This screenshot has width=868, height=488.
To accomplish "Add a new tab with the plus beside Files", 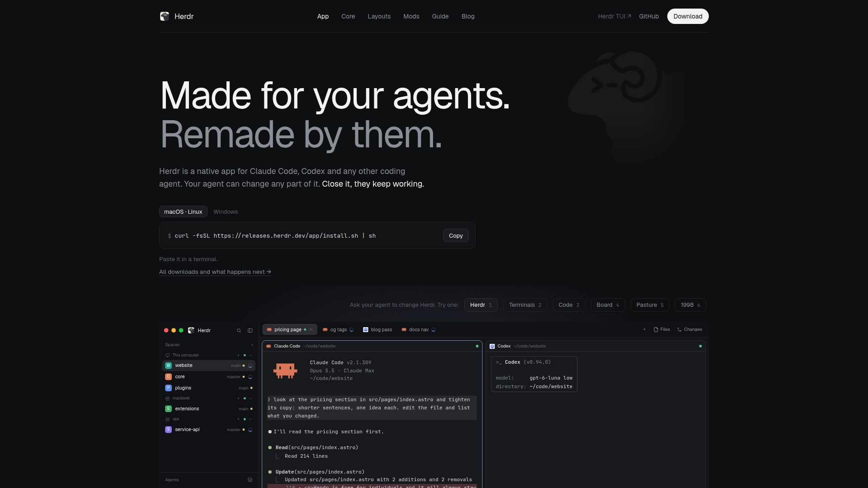I will 644,329.
